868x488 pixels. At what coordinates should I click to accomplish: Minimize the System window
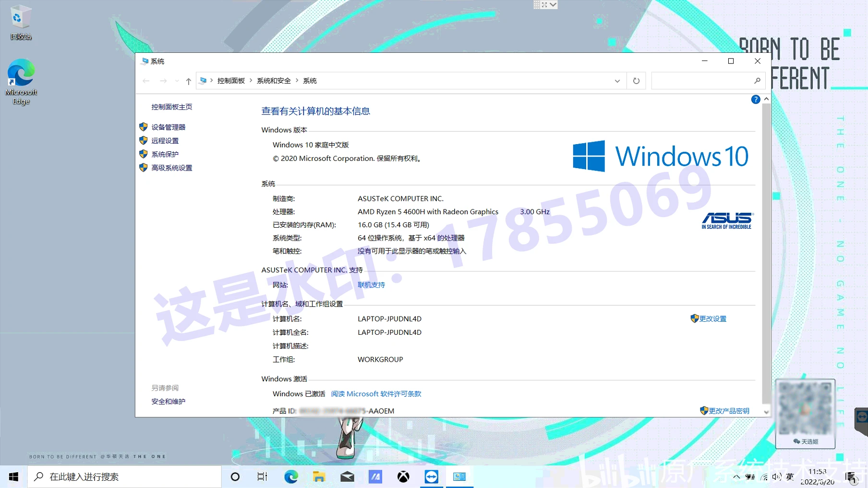pos(704,61)
